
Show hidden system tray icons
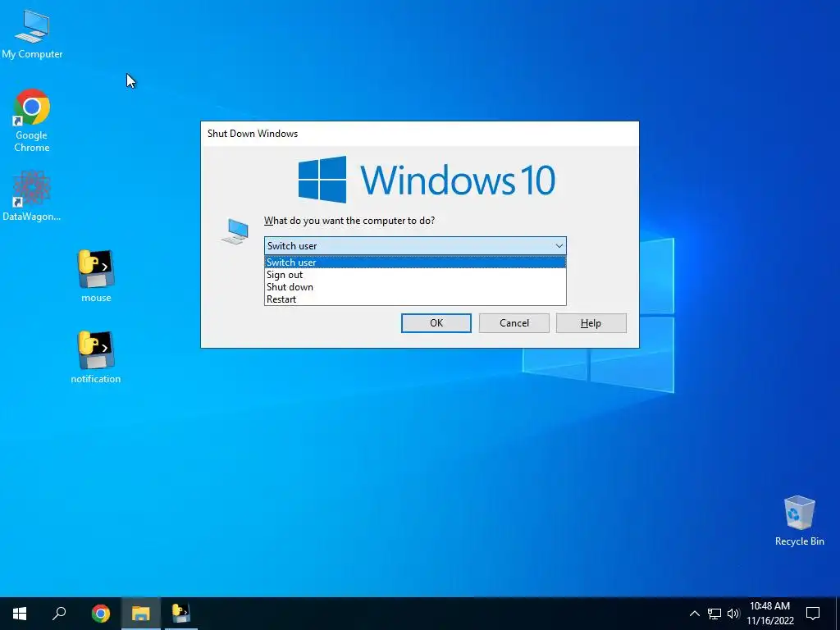click(x=694, y=614)
